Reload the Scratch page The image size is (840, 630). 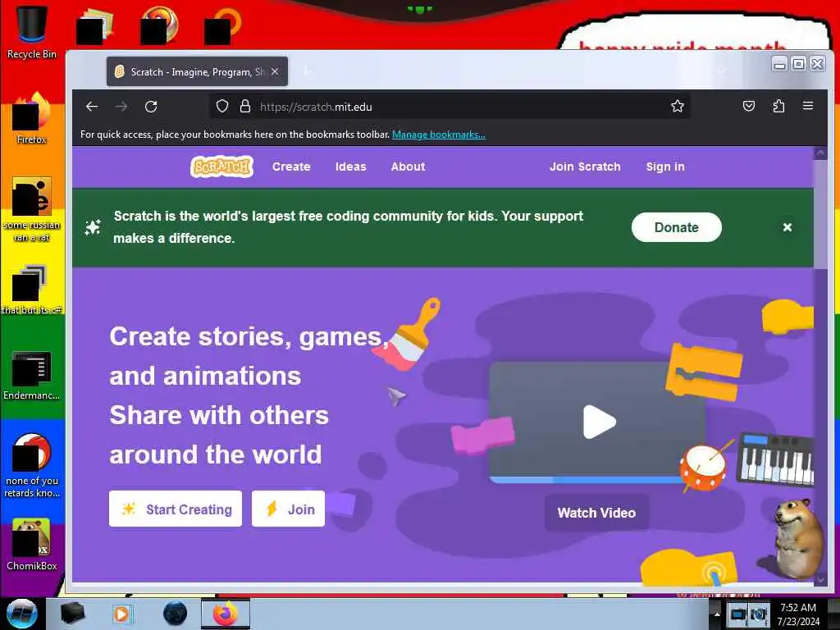pos(151,106)
